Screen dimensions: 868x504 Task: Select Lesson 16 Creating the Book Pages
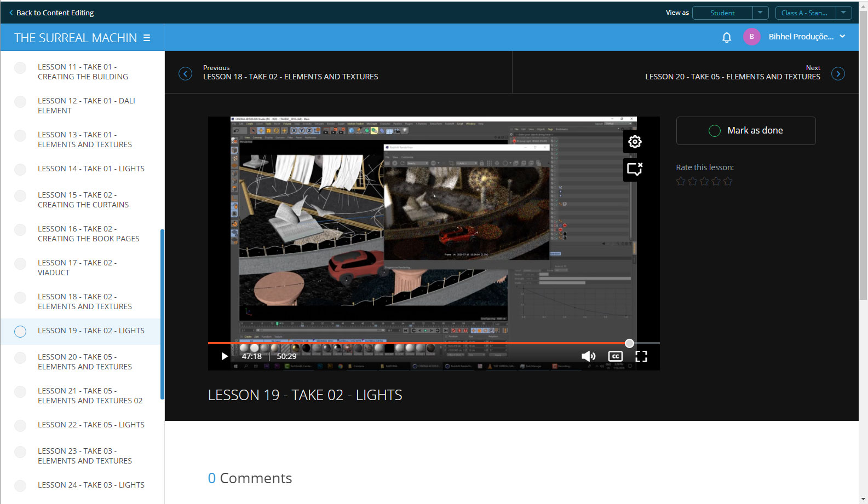(88, 234)
